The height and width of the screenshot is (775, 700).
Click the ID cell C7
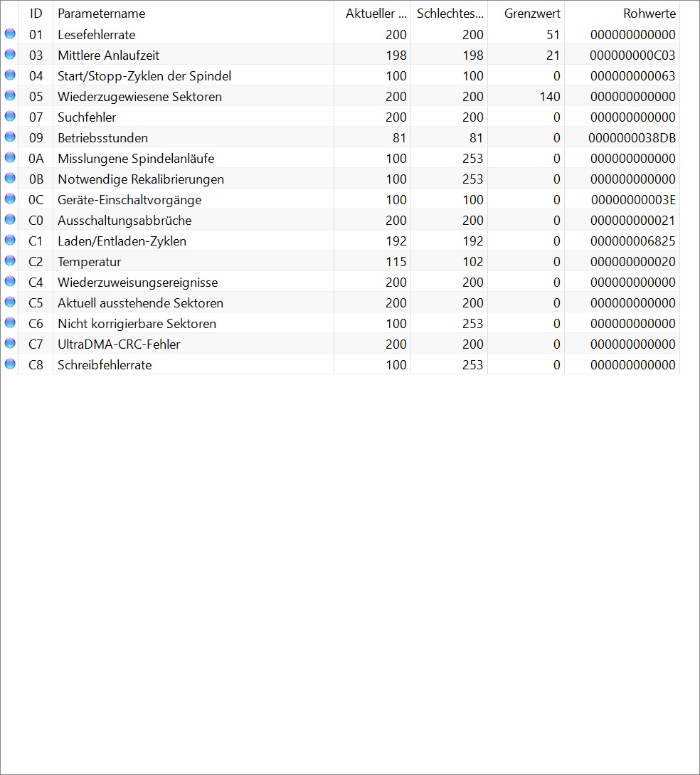[x=36, y=344]
